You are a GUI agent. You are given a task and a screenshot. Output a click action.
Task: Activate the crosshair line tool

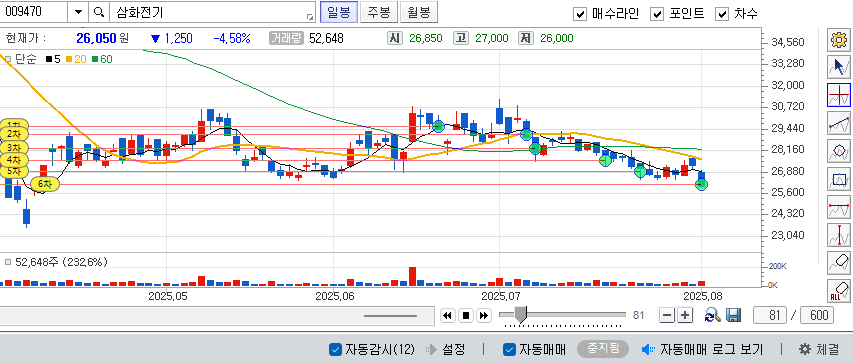[838, 95]
